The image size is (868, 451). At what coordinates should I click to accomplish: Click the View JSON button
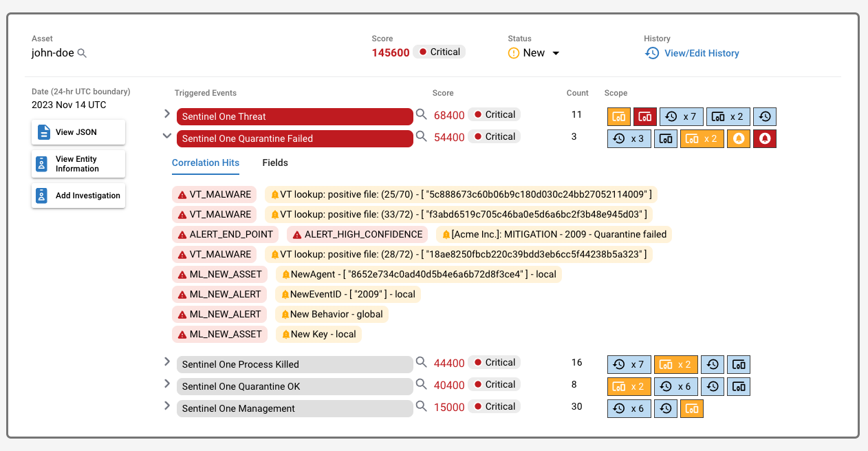[x=78, y=132]
